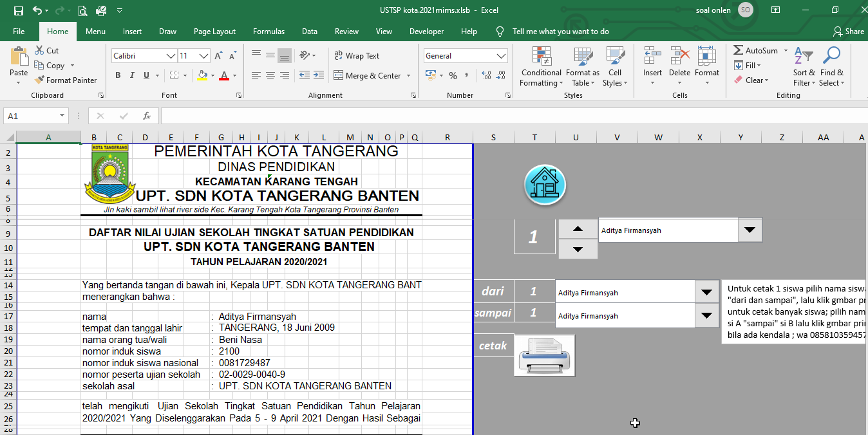Screen dimensions: 868x435
Task: Click the printer image next to cetak
Action: click(x=544, y=355)
